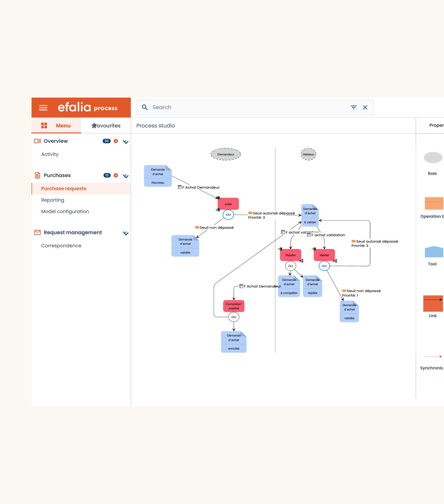This screenshot has height=504, width=444.
Task: Select the Operation shape in palette
Action: coord(434,203)
